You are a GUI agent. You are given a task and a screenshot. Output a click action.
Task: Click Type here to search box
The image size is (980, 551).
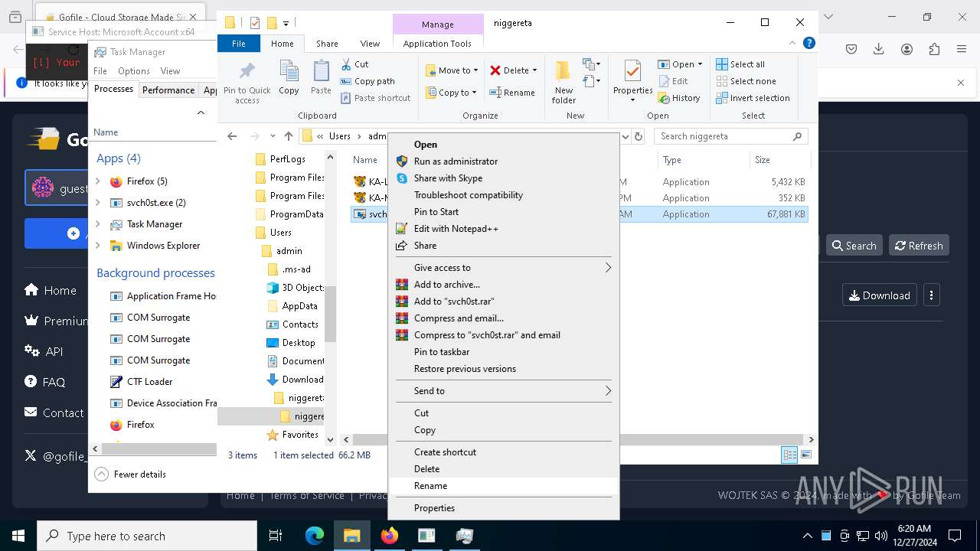(x=147, y=536)
